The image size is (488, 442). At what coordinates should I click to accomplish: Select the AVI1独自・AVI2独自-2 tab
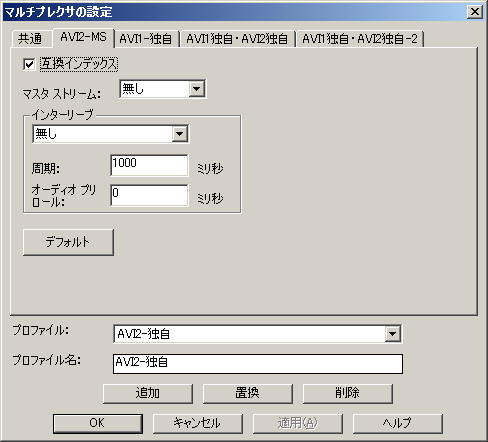(x=360, y=39)
